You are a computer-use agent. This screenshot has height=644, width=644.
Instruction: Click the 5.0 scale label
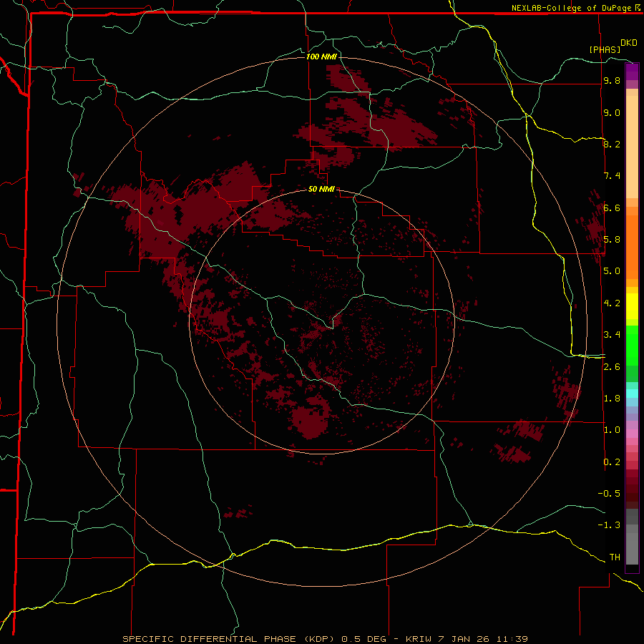[612, 271]
